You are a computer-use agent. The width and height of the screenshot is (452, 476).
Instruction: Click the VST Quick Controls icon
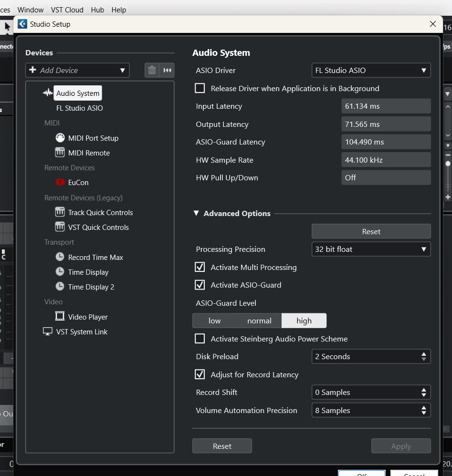tap(60, 227)
